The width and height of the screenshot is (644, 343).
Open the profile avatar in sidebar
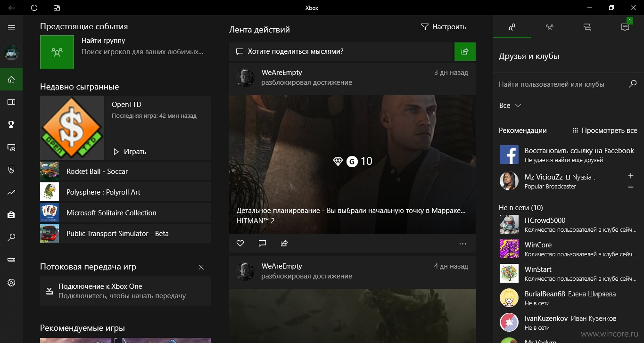[11, 53]
